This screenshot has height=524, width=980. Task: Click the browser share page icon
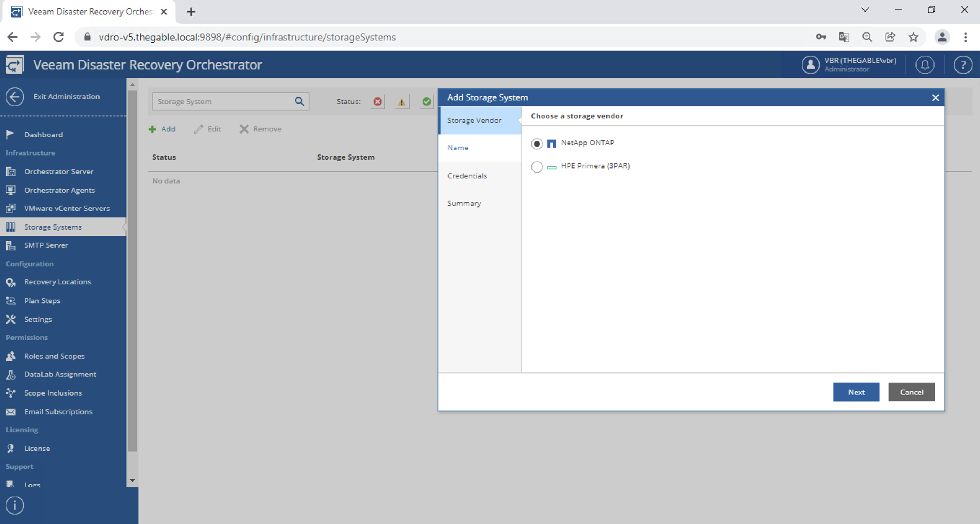click(x=890, y=37)
